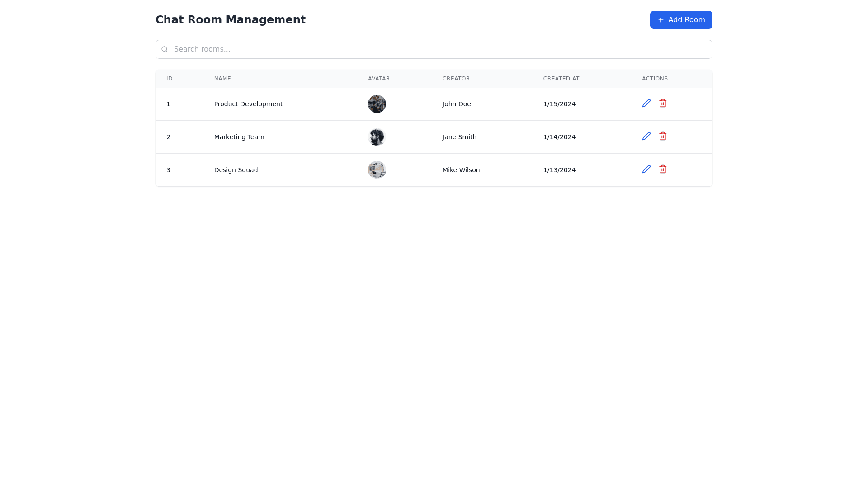
Task: Focus the Search rooms input field
Action: pos(434,49)
